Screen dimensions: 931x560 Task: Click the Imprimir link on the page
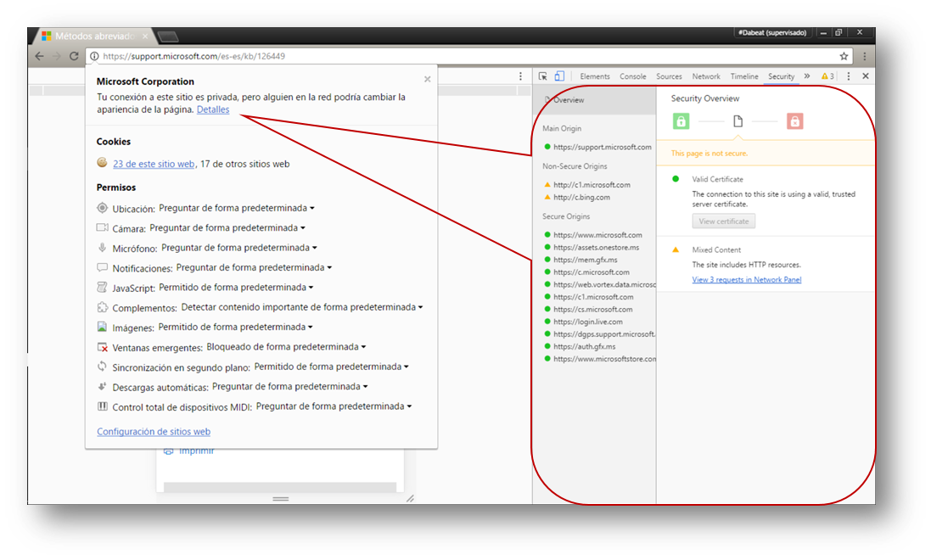coord(197,451)
